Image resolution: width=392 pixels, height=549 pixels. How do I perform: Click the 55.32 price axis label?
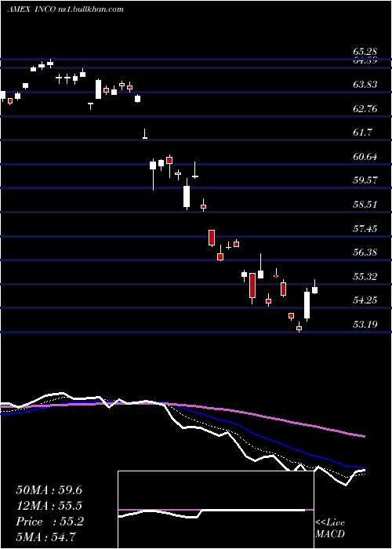[365, 277]
